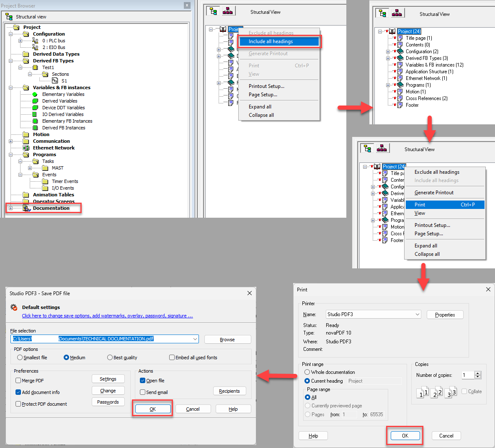The height and width of the screenshot is (448, 495).
Task: Click Configuration (2) book icon
Action: click(400, 51)
